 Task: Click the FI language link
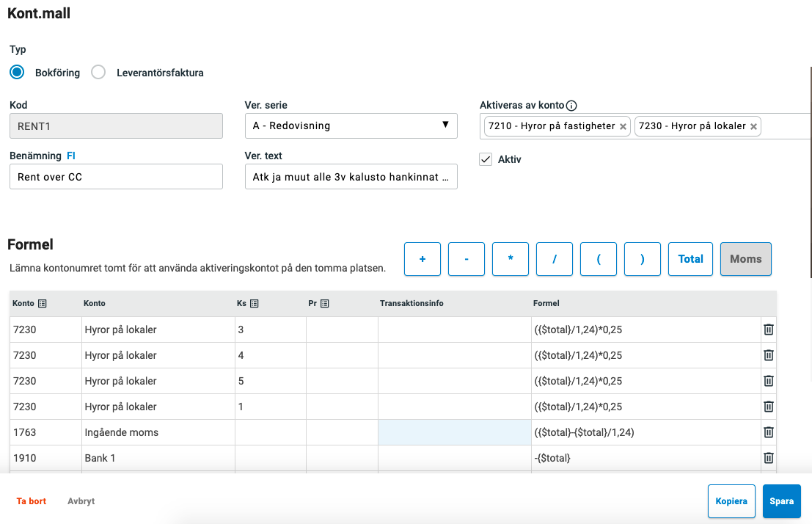71,156
